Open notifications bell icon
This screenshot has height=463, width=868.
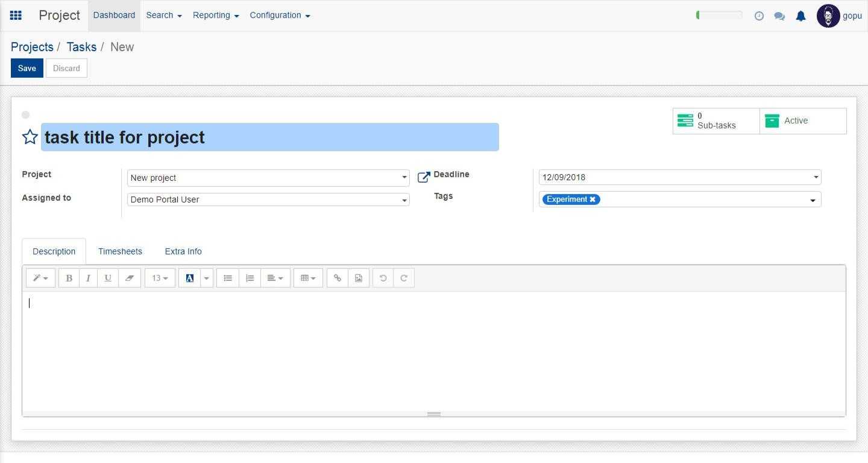(x=800, y=16)
